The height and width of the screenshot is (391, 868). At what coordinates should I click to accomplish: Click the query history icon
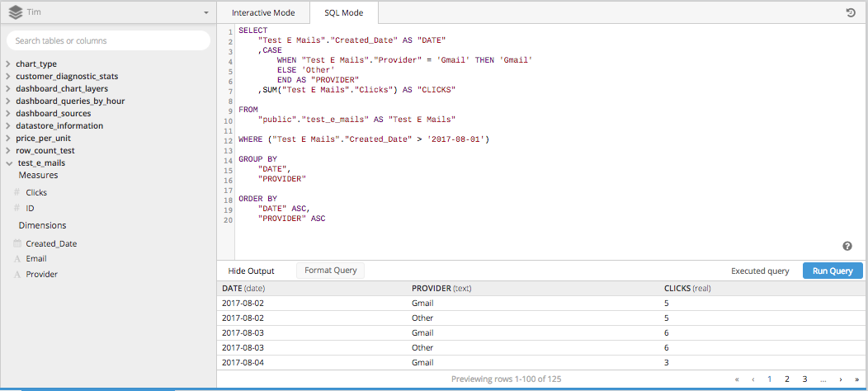(x=850, y=13)
